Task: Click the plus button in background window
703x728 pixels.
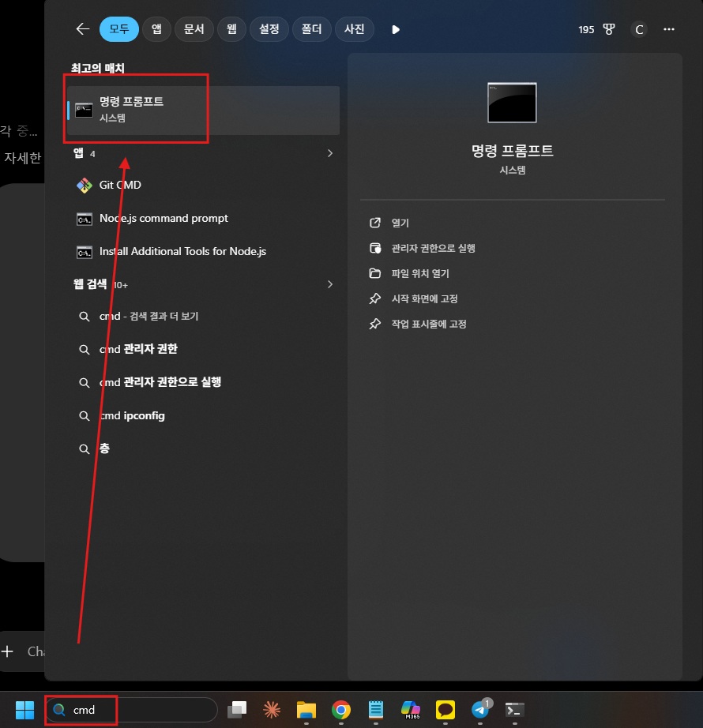Action: [x=7, y=651]
